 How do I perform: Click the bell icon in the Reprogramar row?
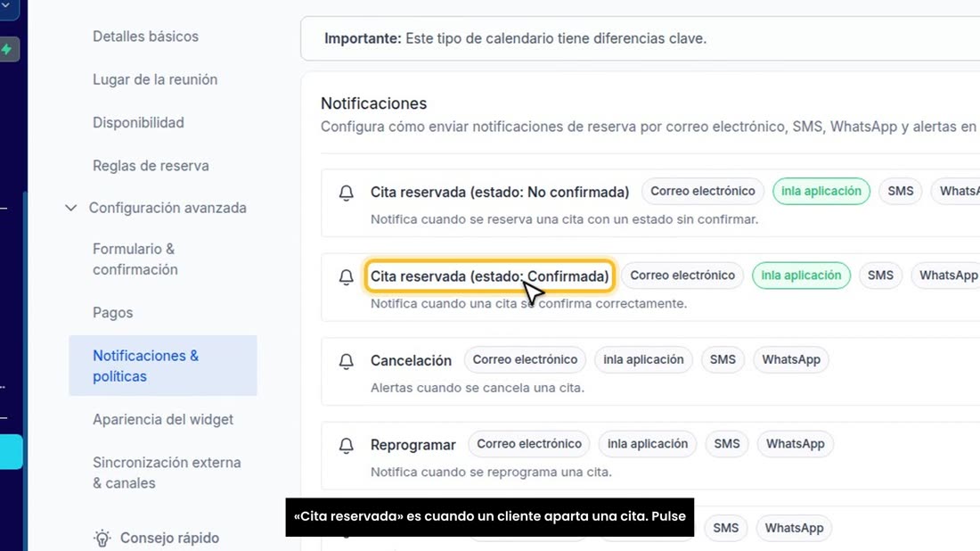click(x=347, y=445)
